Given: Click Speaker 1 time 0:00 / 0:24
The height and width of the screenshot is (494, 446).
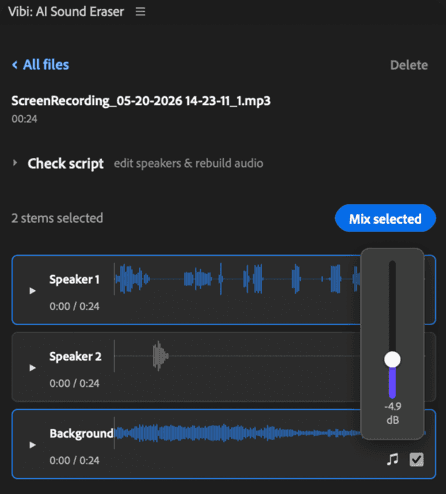Looking at the screenshot, I should (74, 306).
